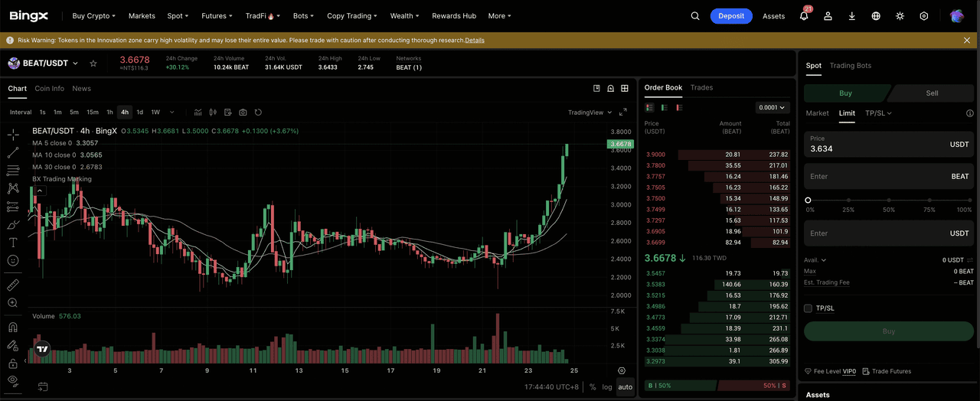This screenshot has height=401, width=980.
Task: Open the user account profile icon
Action: click(x=828, y=16)
